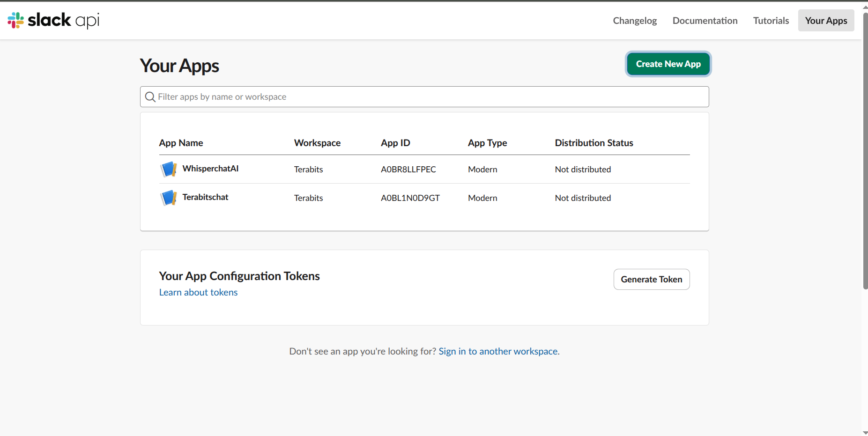
Task: Click the App ID column header
Action: point(395,143)
